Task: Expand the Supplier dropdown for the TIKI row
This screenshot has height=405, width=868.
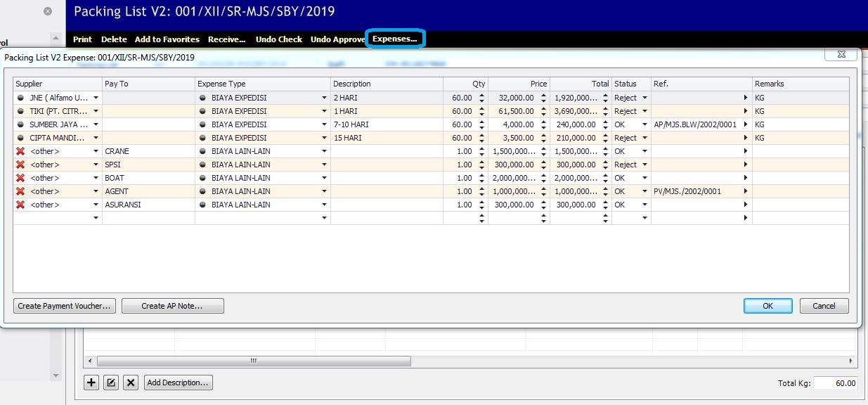Action: 96,111
